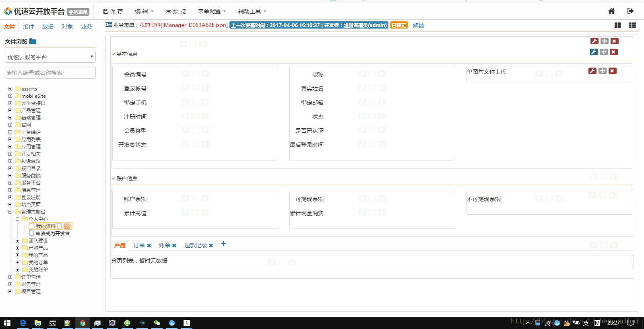Click the list icon before 业务表单 label
Viewport: 644px width, 329px height.
click(x=109, y=25)
